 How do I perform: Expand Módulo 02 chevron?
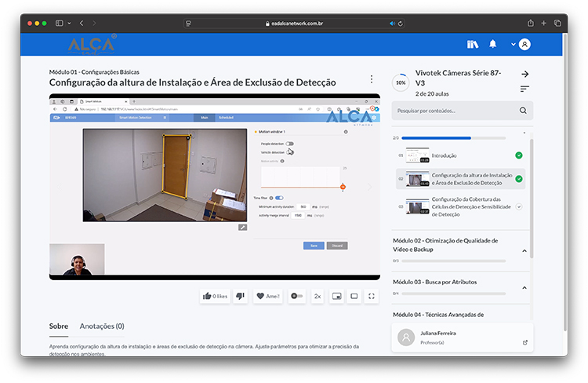point(524,251)
